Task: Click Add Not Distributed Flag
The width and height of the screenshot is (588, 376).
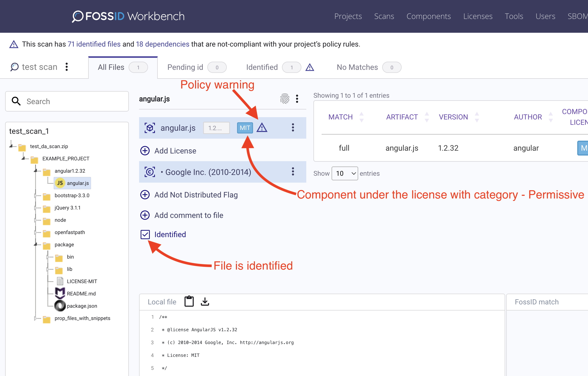Action: [196, 195]
